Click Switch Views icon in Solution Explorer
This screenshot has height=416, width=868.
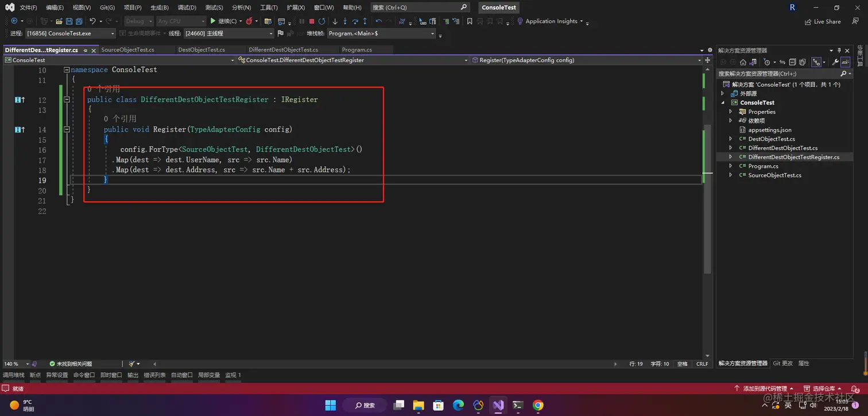tap(753, 62)
